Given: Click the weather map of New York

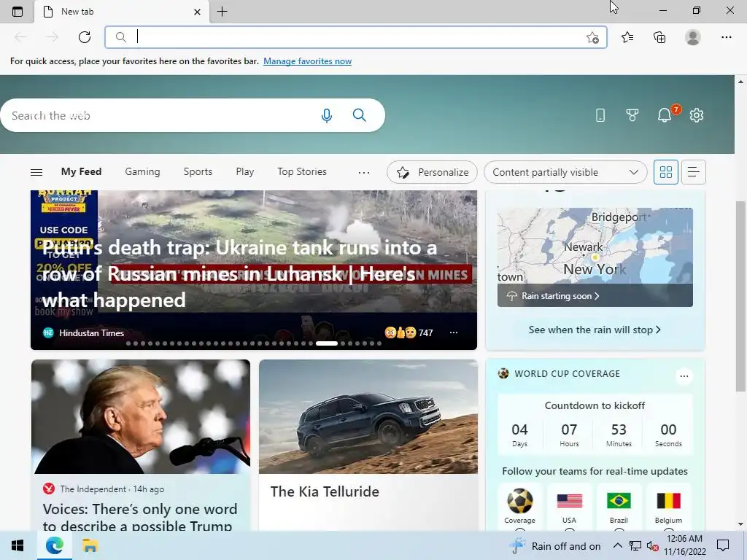Looking at the screenshot, I should point(595,246).
